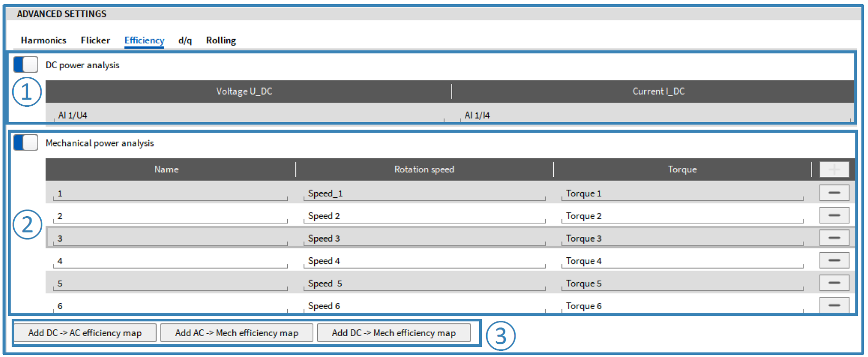Click the Name field of row 4
This screenshot has width=868, height=357.
(x=170, y=261)
